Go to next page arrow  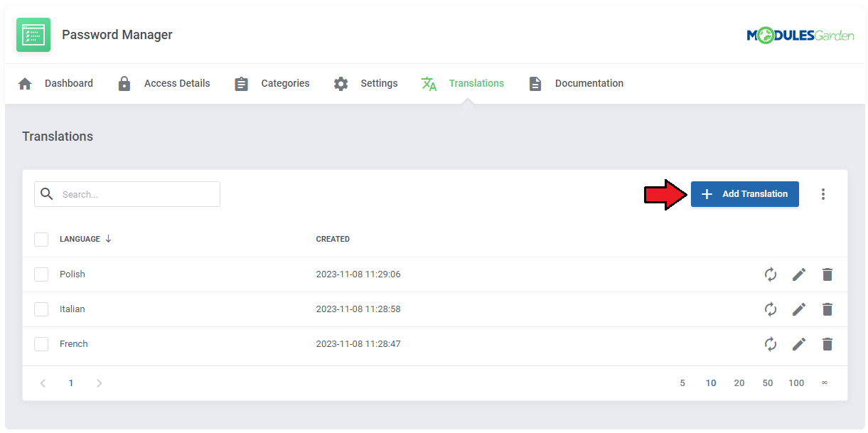point(100,383)
